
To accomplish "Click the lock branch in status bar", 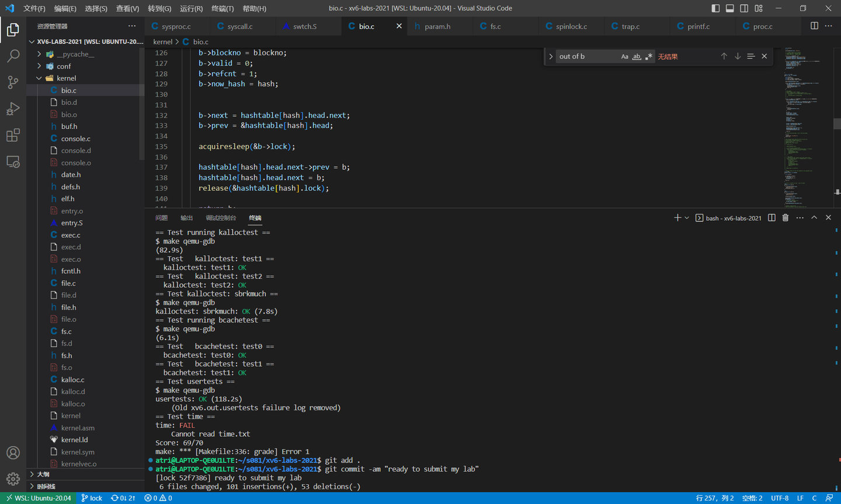I will (92, 498).
